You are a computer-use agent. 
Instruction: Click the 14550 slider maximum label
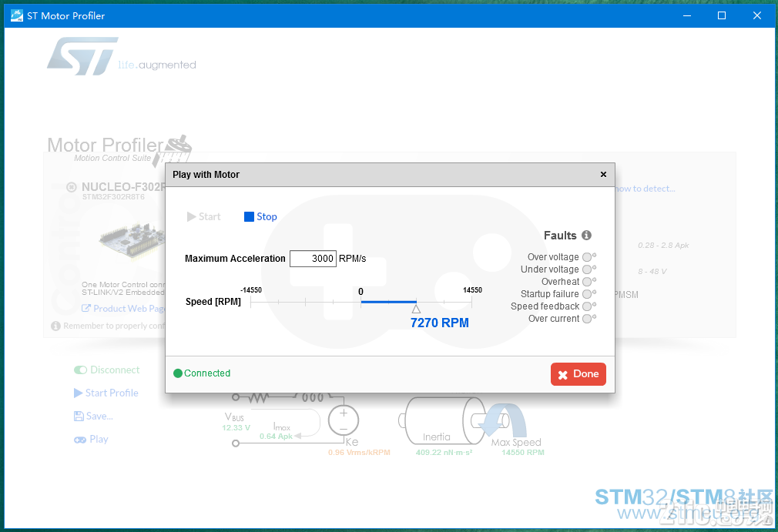(x=472, y=290)
